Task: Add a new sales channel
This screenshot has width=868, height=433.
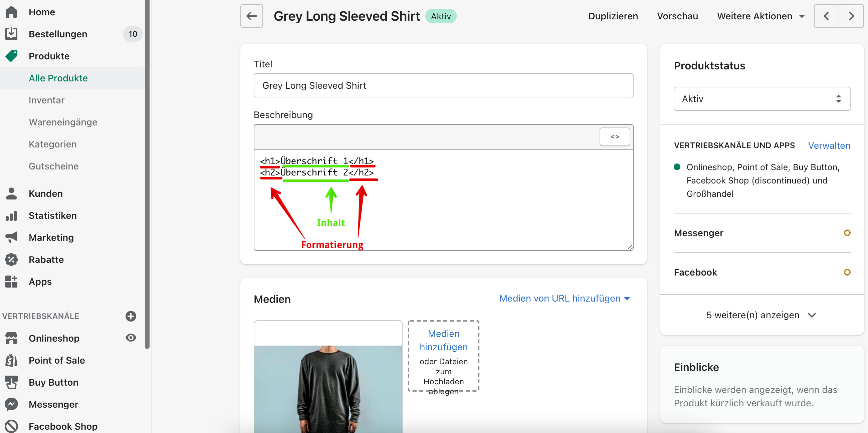Action: click(x=131, y=316)
